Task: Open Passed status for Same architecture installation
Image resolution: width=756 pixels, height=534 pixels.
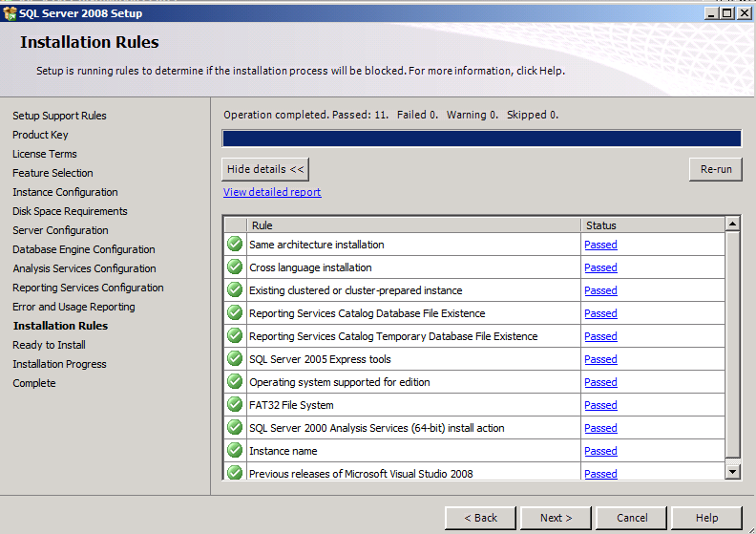Action: (x=600, y=245)
